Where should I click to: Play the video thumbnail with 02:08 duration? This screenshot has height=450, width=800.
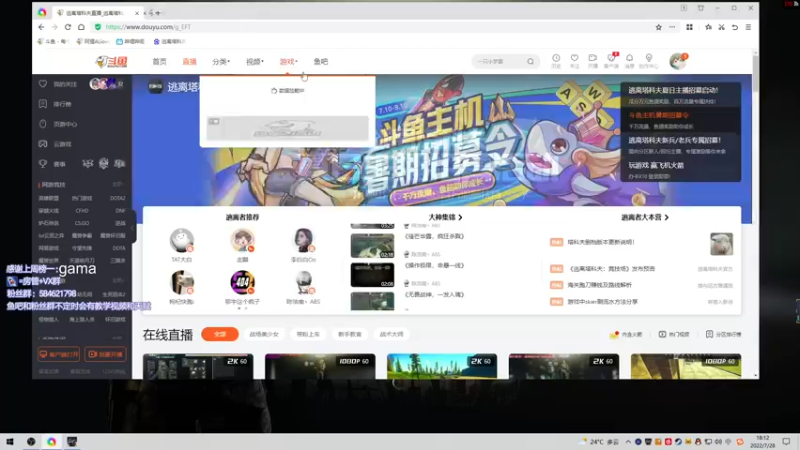372,275
